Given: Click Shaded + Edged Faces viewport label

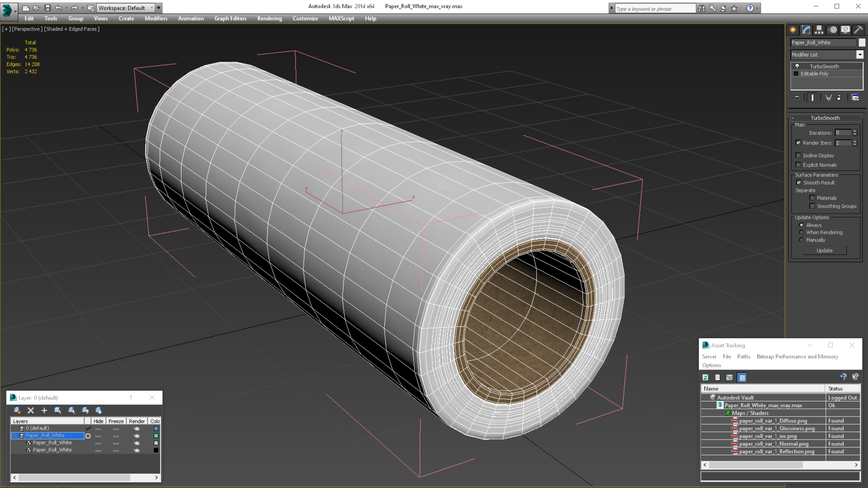Looking at the screenshot, I should pos(72,29).
